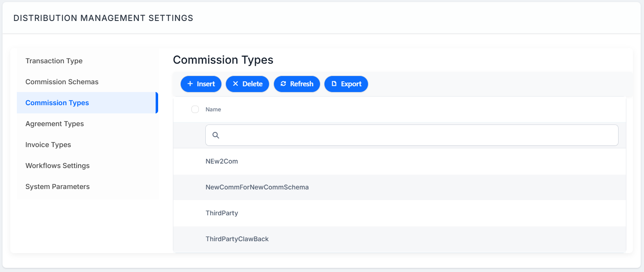Select the ThirdPartyClawBack row

(400, 239)
